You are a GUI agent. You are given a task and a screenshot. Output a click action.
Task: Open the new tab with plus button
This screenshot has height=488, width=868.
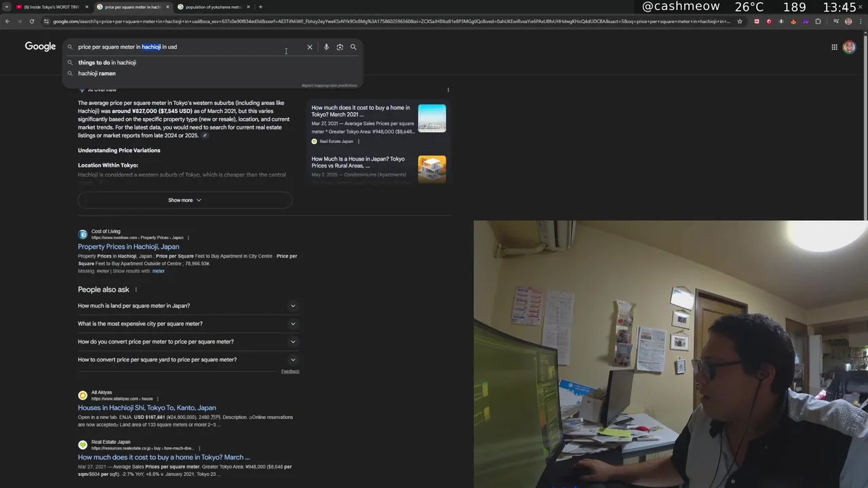(260, 7)
